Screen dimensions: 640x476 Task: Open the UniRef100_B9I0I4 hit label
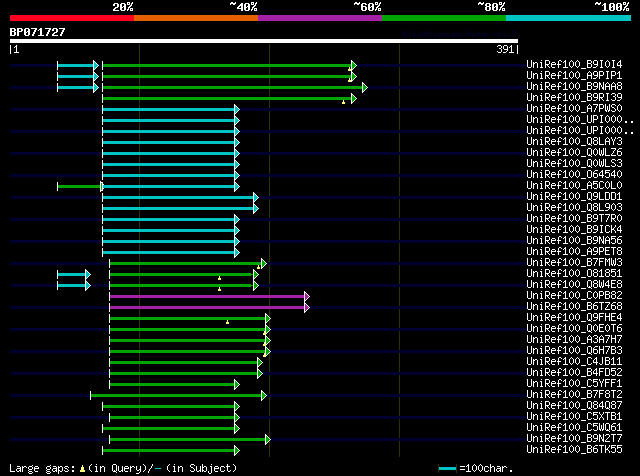coord(574,64)
